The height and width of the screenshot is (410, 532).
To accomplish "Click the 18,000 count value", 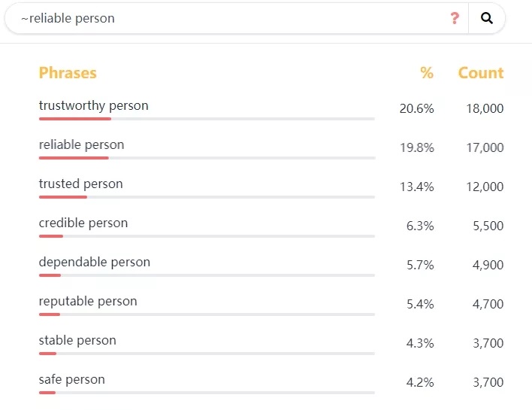I will pos(485,109).
